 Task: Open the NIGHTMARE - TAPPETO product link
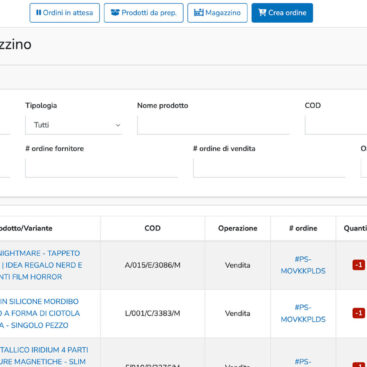[41, 265]
